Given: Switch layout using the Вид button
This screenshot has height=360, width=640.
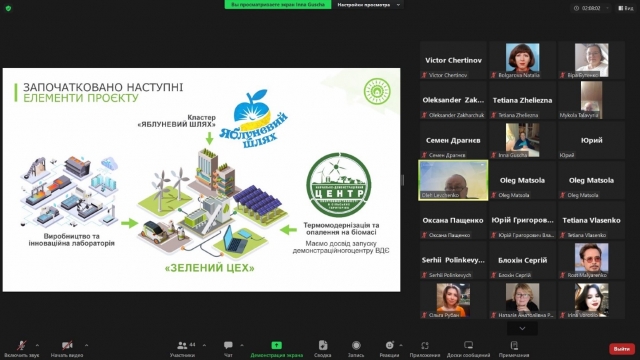Looking at the screenshot, I should (x=626, y=8).
